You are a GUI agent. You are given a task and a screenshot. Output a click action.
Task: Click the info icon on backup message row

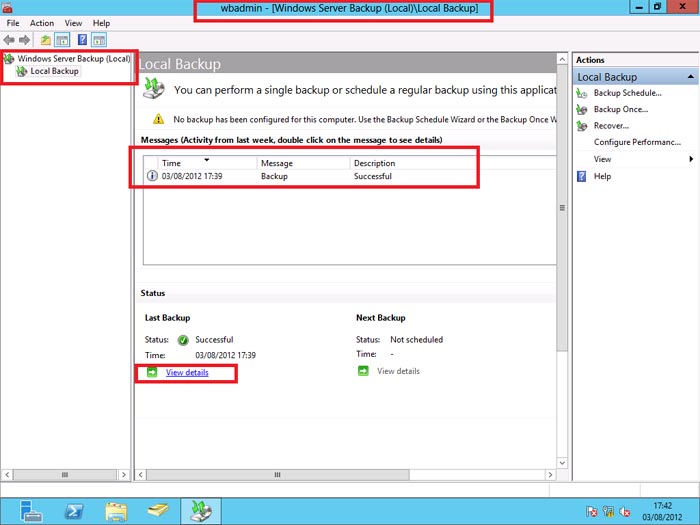(152, 176)
